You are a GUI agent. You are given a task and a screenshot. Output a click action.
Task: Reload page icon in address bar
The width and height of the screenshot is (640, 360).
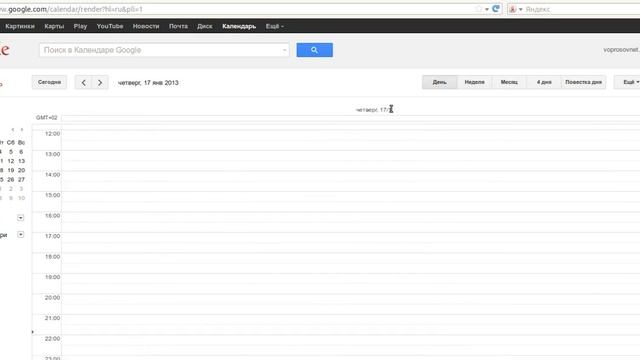tap(496, 9)
